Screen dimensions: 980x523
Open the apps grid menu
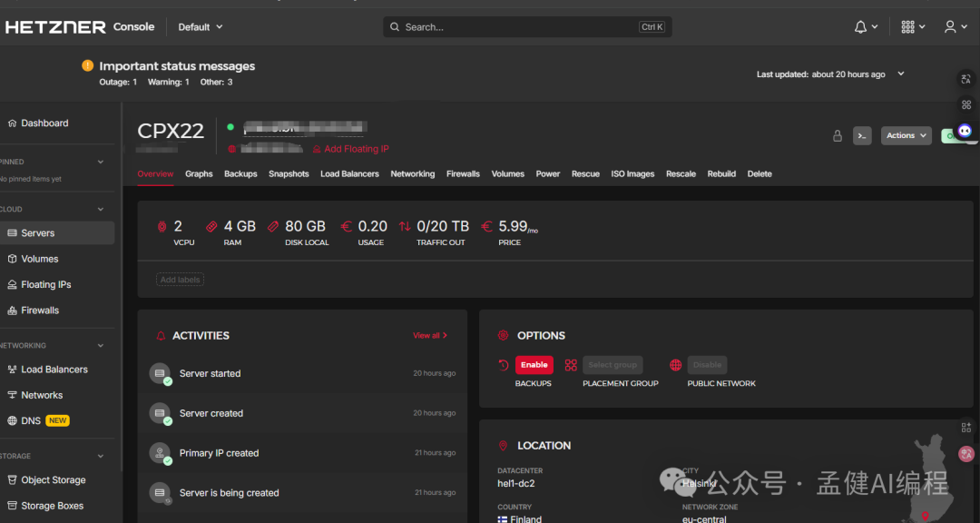pyautogui.click(x=908, y=27)
